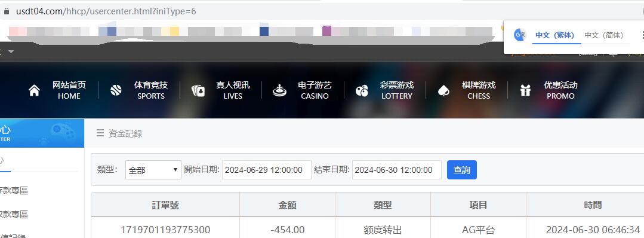Click the chess spade icon
644x238 pixels.
443,90
